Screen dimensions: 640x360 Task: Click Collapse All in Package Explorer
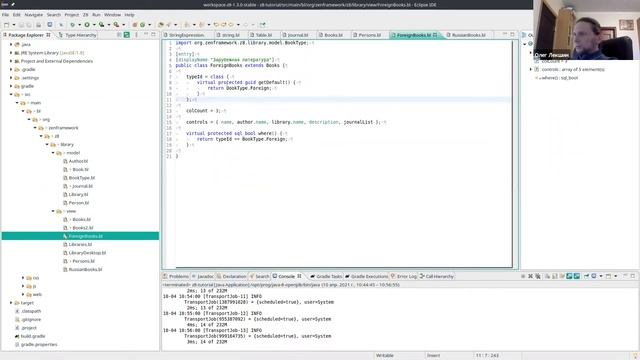pos(119,35)
